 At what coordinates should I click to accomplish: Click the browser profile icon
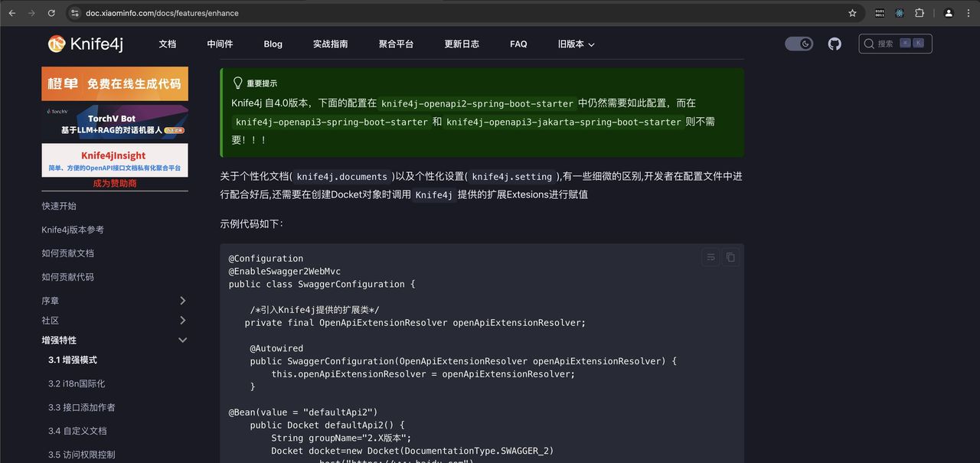point(947,13)
